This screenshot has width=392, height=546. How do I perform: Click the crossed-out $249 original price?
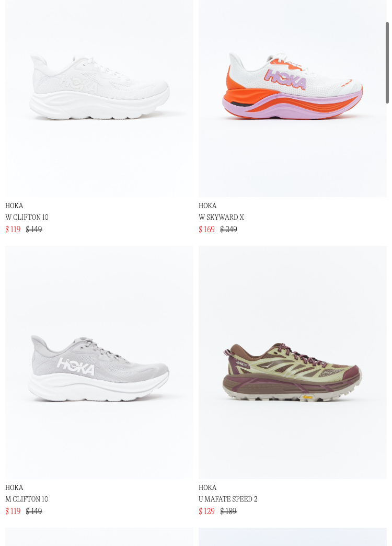pyautogui.click(x=229, y=230)
